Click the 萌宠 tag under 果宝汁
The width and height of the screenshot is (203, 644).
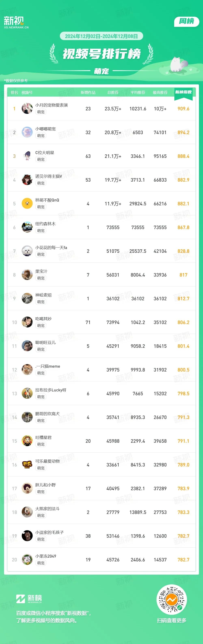pyautogui.click(x=41, y=278)
